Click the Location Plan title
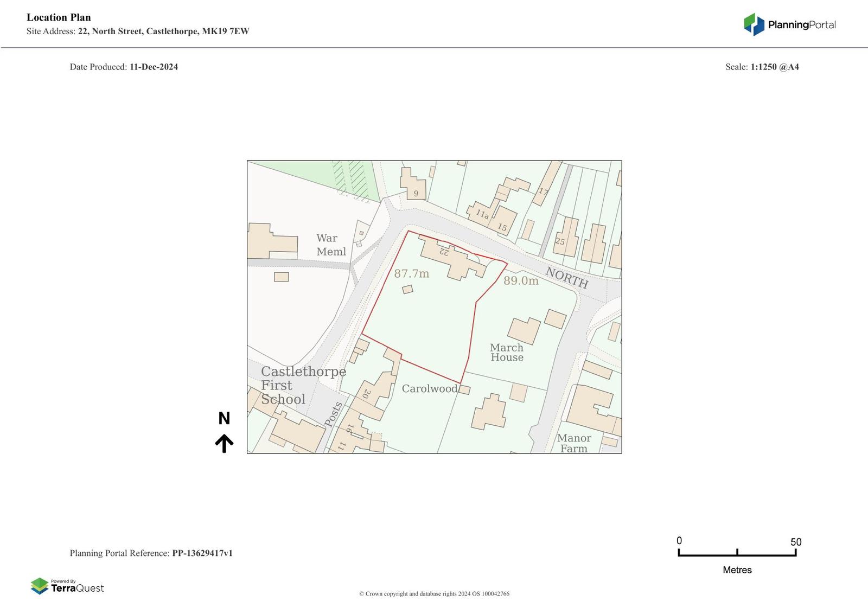Image resolution: width=868 pixels, height=614 pixels. (59, 17)
